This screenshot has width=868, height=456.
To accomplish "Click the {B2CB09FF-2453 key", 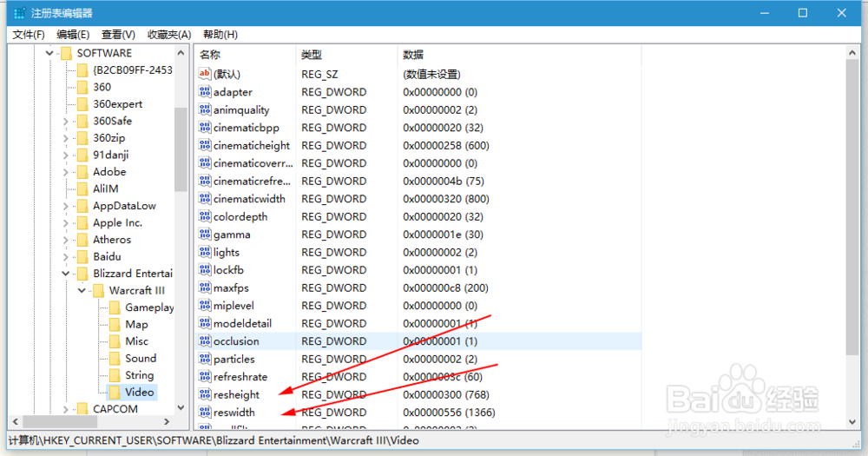I will pos(132,70).
